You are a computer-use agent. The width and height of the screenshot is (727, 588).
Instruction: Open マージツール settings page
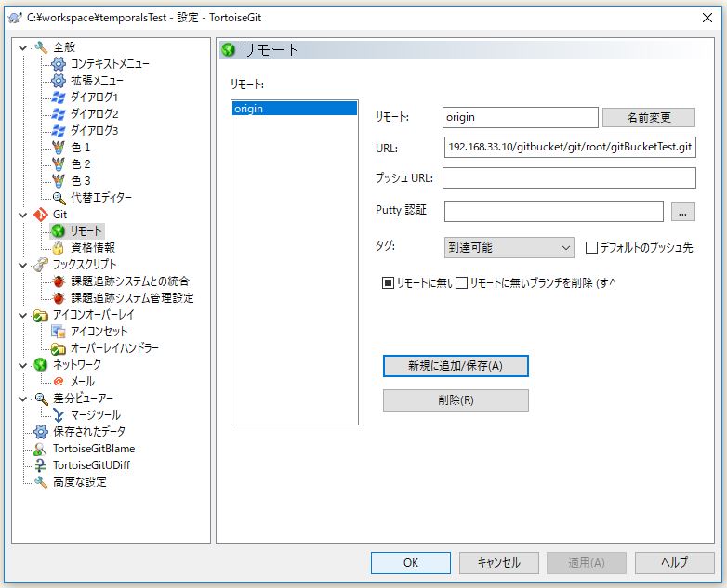(96, 415)
